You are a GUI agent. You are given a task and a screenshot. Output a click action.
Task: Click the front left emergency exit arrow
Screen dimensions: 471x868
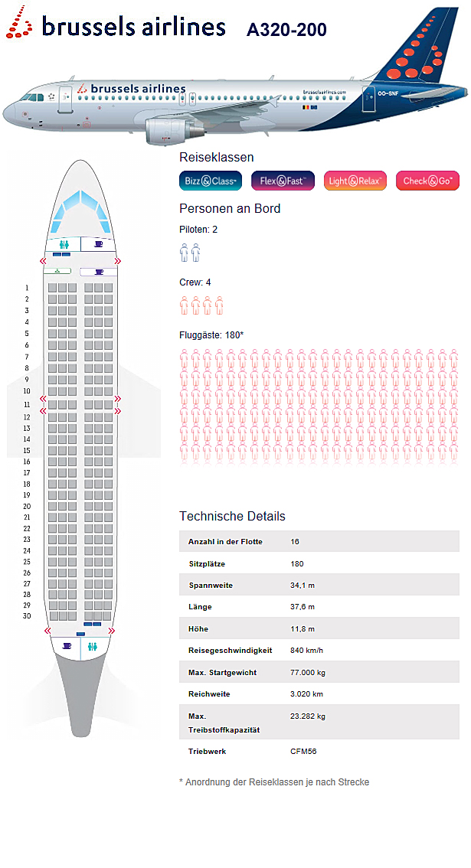click(43, 262)
